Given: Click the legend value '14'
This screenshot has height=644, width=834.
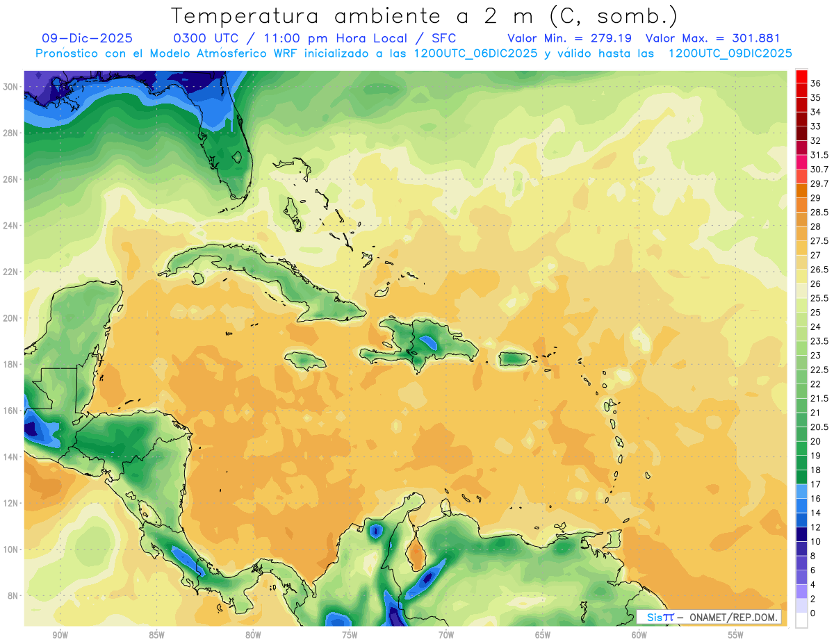Looking at the screenshot, I should (x=816, y=513).
